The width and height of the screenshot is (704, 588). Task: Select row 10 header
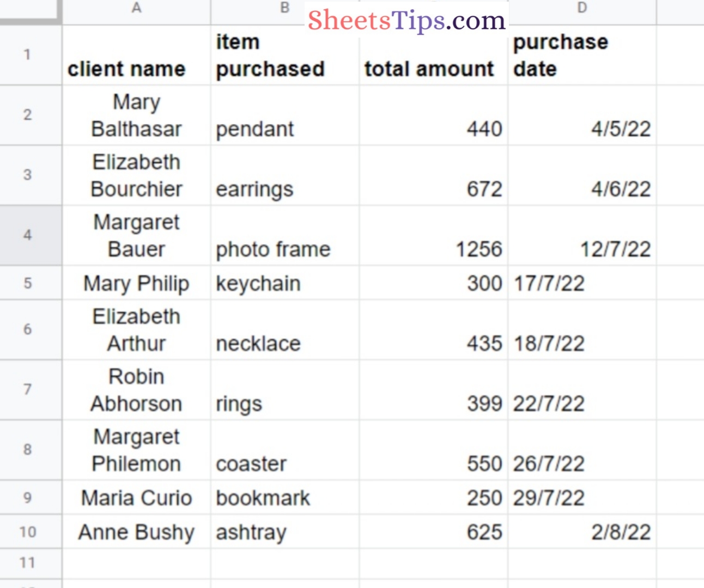coord(31,532)
